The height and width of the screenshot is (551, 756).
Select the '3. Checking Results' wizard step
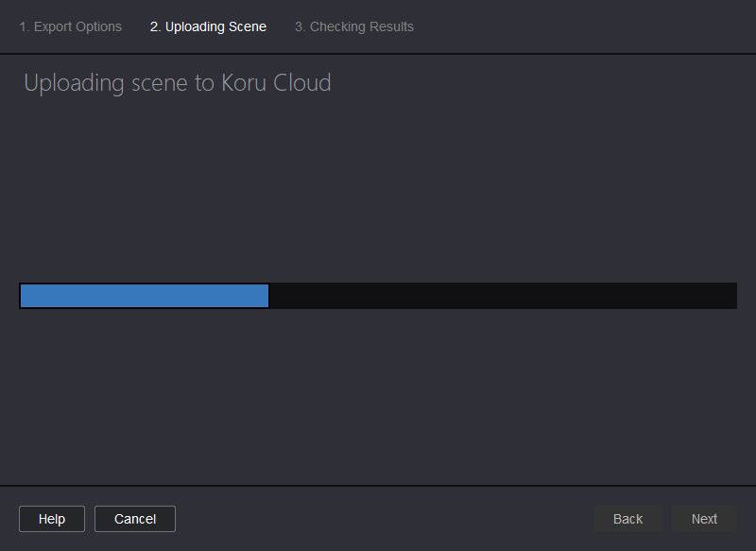(353, 26)
